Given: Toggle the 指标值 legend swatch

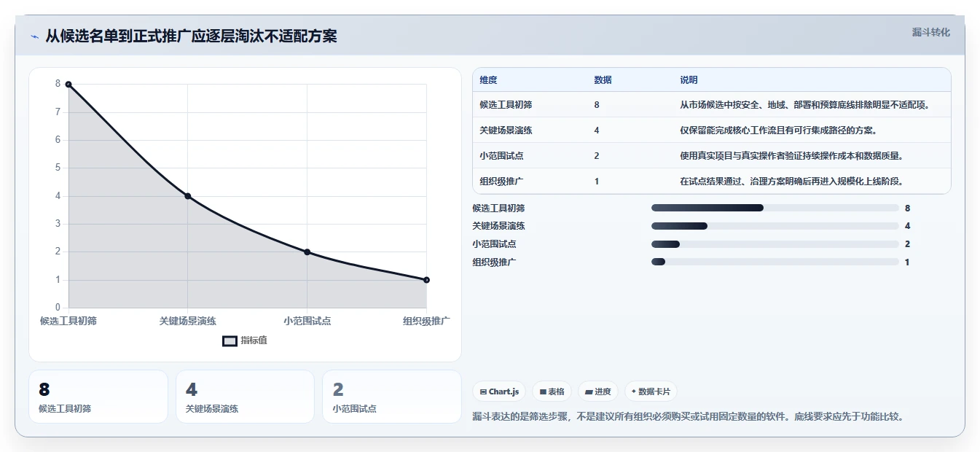Looking at the screenshot, I should click(230, 340).
